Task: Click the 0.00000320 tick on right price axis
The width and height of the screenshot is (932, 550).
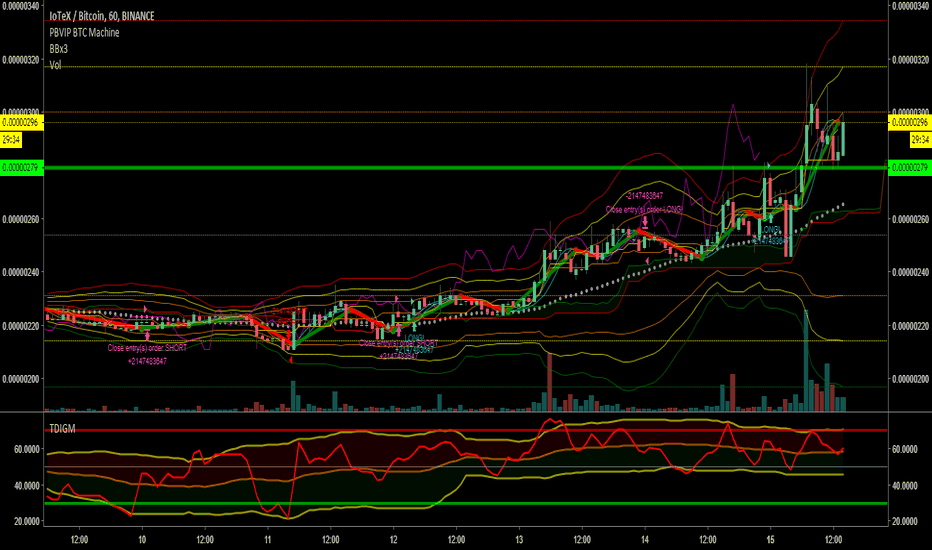Action: [x=910, y=60]
